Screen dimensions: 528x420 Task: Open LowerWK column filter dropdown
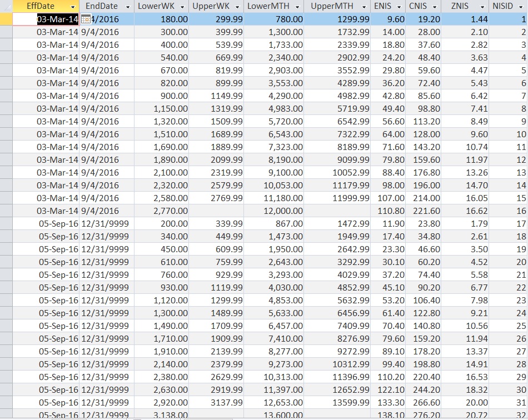[x=182, y=7]
